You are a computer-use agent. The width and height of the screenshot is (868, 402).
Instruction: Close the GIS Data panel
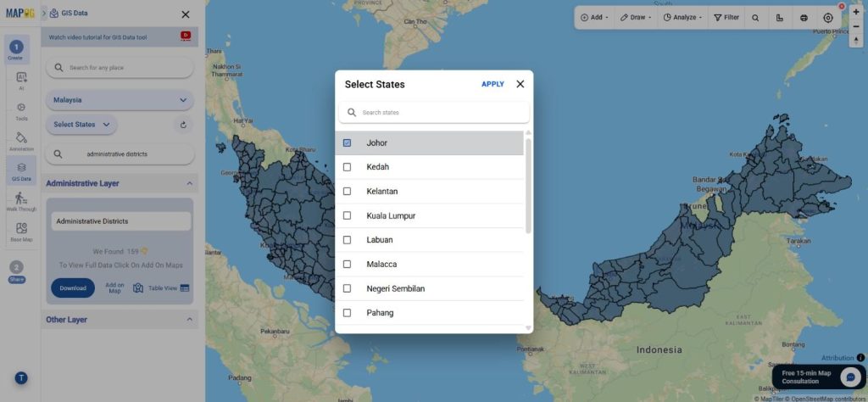click(186, 14)
